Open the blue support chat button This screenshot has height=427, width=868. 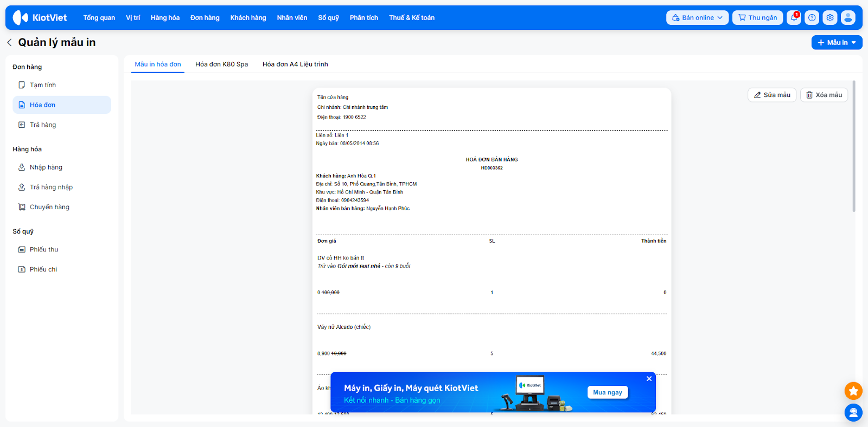pyautogui.click(x=853, y=413)
